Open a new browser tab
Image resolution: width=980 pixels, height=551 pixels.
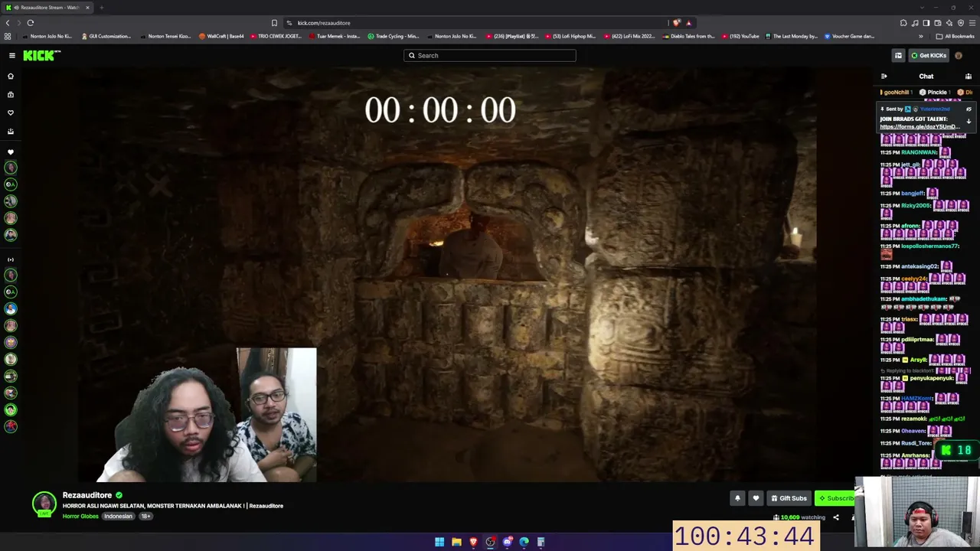point(101,8)
